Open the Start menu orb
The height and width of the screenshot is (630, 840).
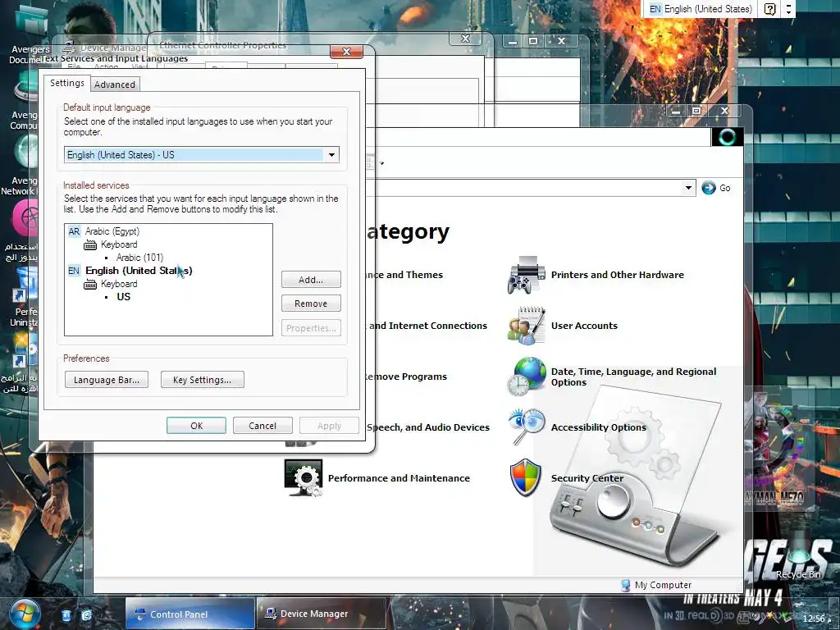25,614
